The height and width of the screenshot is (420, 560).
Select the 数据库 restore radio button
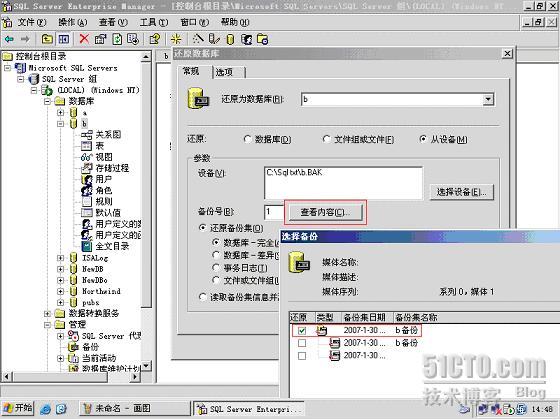247,139
